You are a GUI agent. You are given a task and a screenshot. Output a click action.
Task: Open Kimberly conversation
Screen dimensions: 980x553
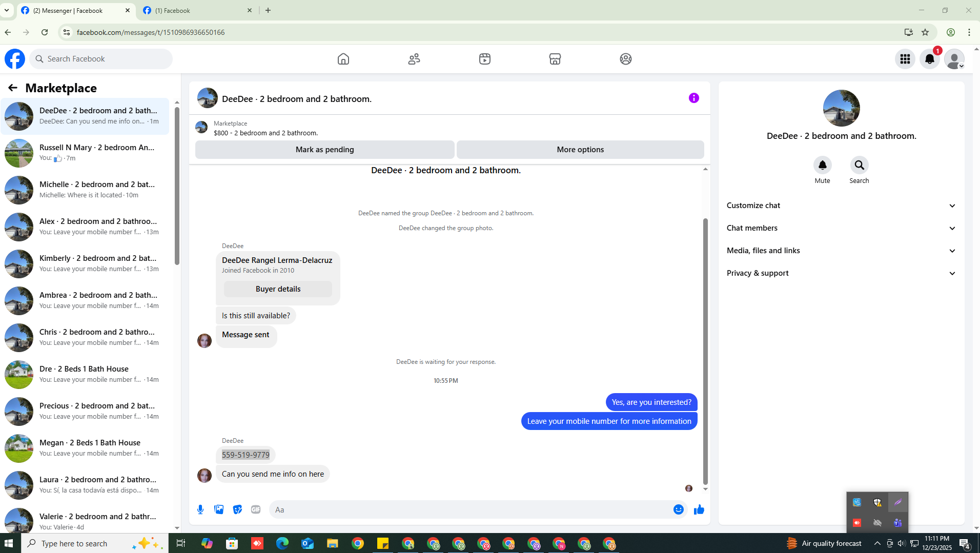point(85,264)
